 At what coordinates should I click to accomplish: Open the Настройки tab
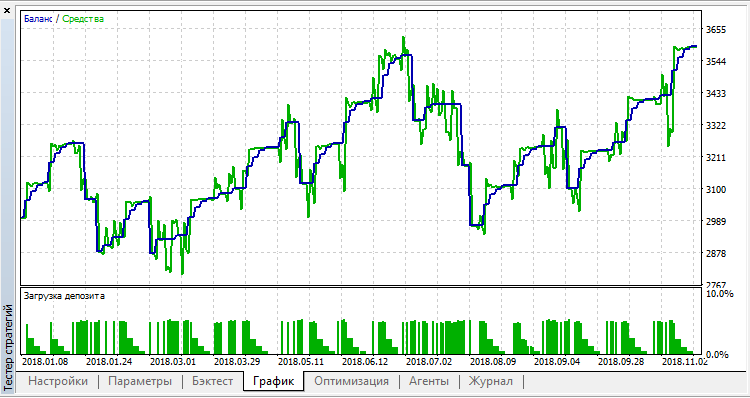tap(58, 381)
